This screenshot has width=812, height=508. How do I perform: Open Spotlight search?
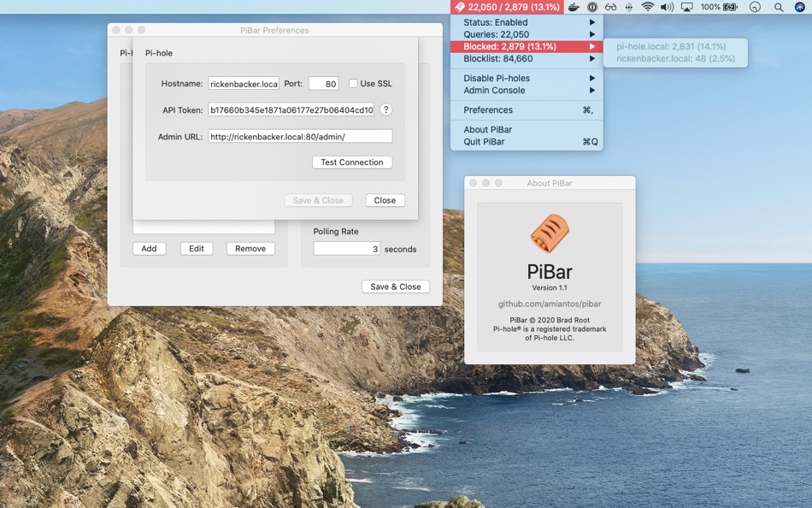point(779,7)
